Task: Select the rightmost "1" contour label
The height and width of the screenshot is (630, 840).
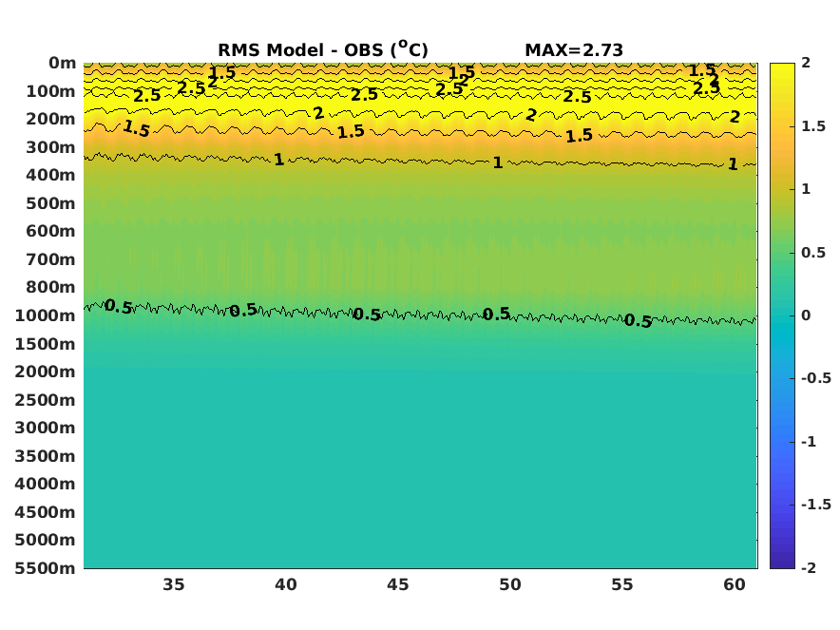Action: click(733, 164)
